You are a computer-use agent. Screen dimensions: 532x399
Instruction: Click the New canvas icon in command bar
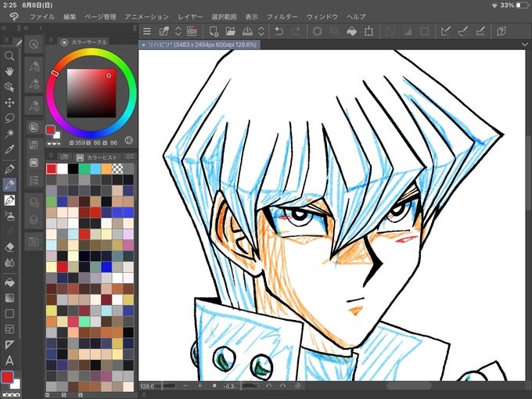214,31
